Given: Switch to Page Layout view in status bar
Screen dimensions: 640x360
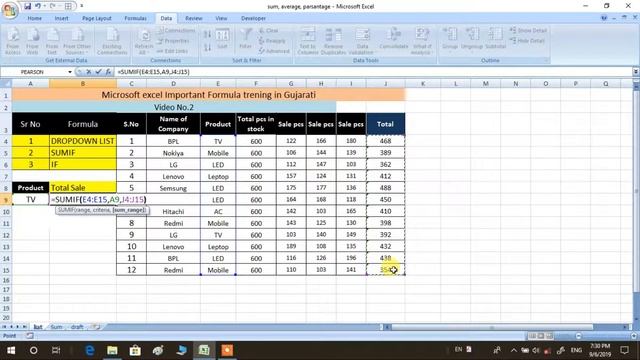Looking at the screenshot, I should point(541,336).
